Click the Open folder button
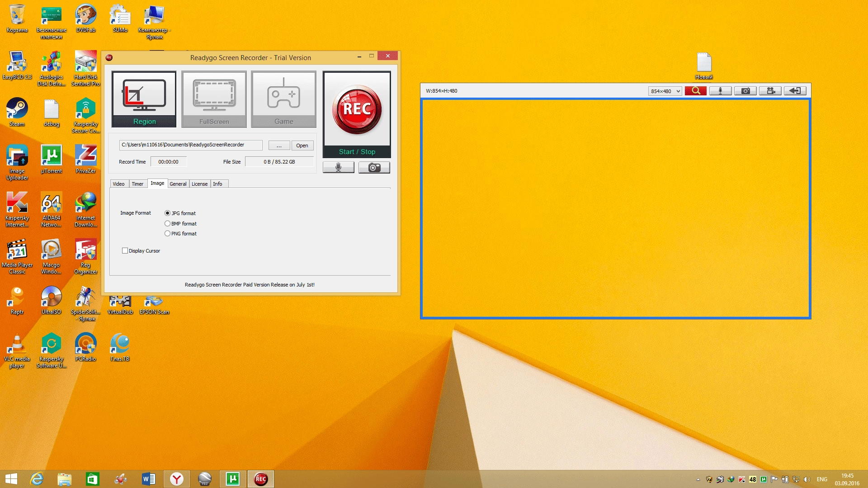Screen dimensions: 868x488 click(x=302, y=145)
